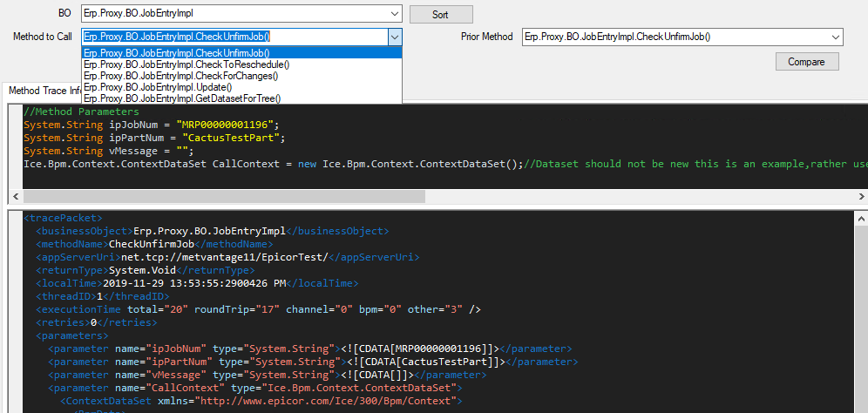The width and height of the screenshot is (868, 413).
Task: Click the CallContext declaration line
Action: tap(445, 165)
